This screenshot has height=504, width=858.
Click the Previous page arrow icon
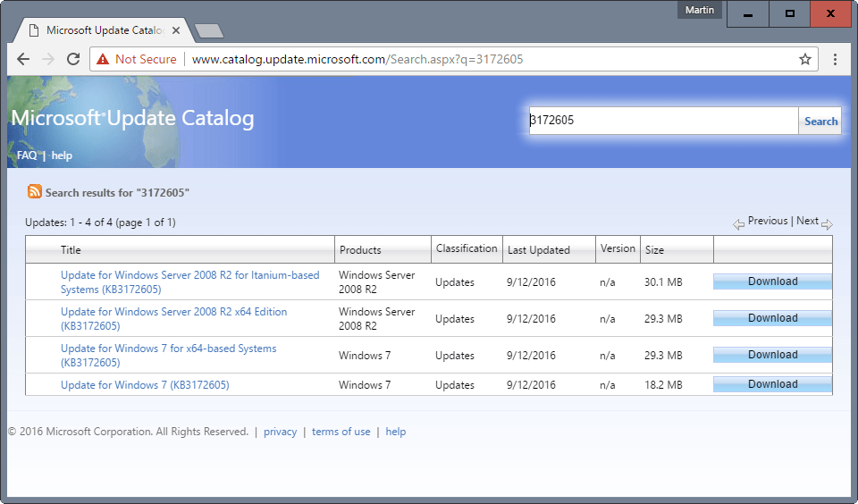739,224
